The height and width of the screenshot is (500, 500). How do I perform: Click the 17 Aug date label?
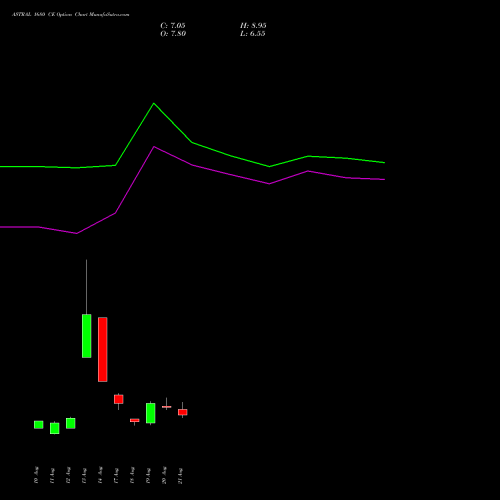coord(116,475)
